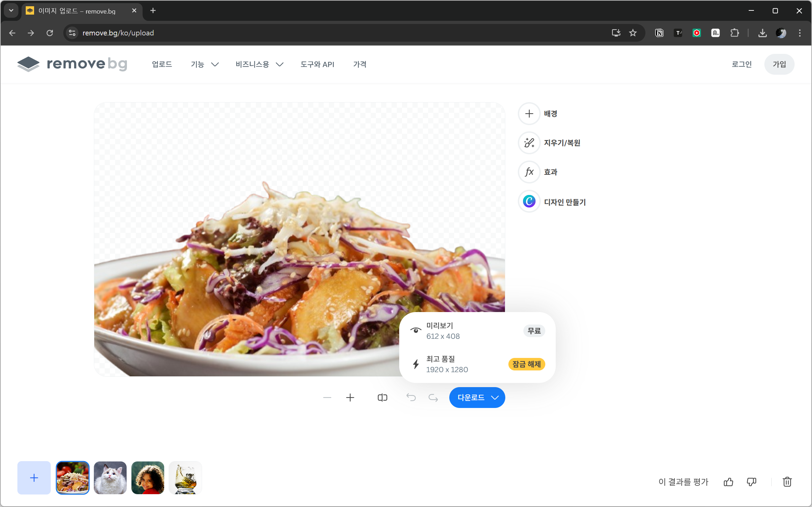Click the 잠금 해제 unlock button
Viewport: 812px width, 507px height.
(526, 364)
